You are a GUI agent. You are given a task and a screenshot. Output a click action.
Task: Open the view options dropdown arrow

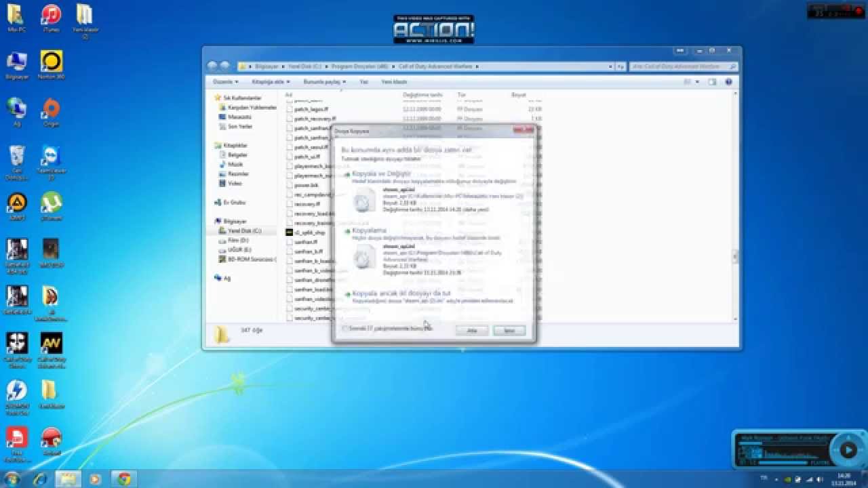(x=697, y=81)
